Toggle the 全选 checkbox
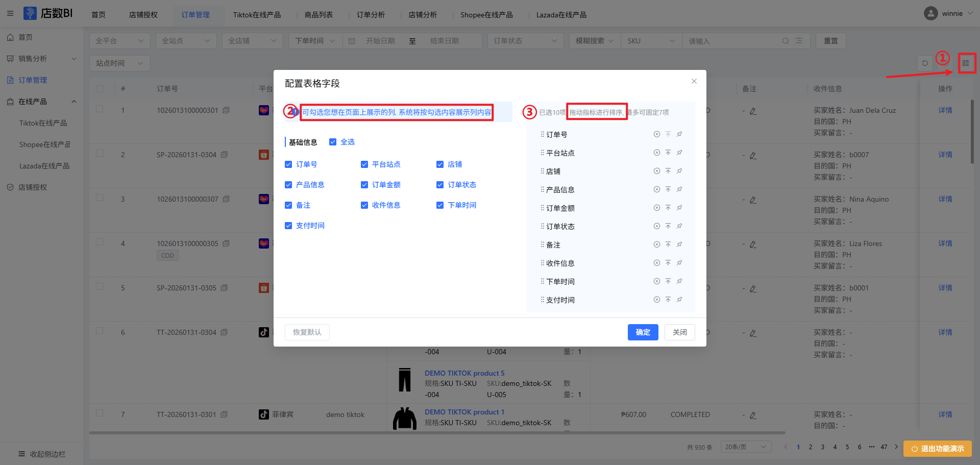Viewport: 980px width, 465px height. pos(333,142)
